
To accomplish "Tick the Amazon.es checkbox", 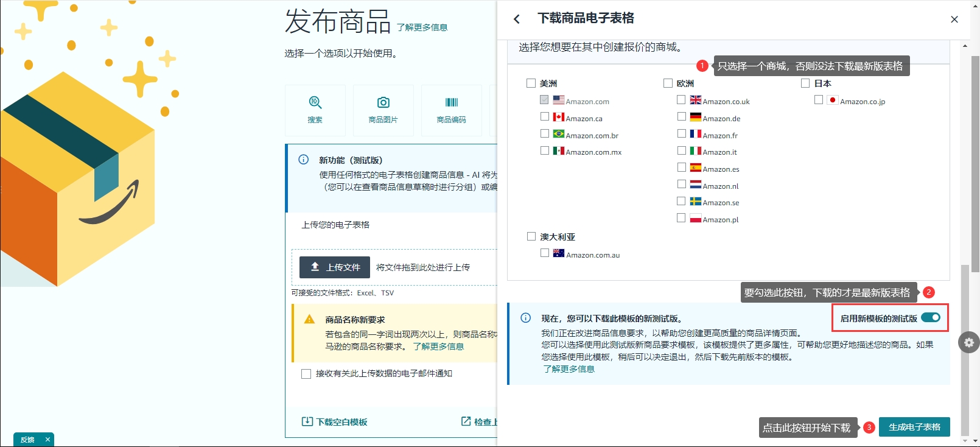I will (682, 167).
